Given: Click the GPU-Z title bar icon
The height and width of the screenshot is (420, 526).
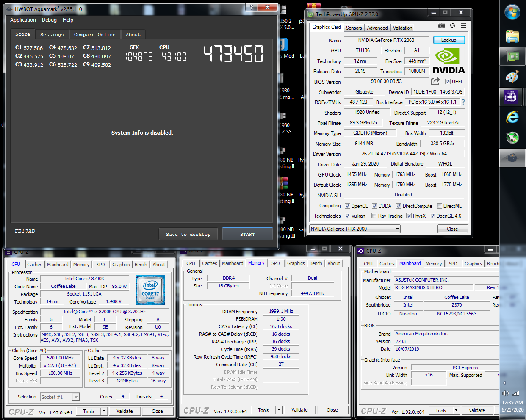Looking at the screenshot, I should (310, 14).
